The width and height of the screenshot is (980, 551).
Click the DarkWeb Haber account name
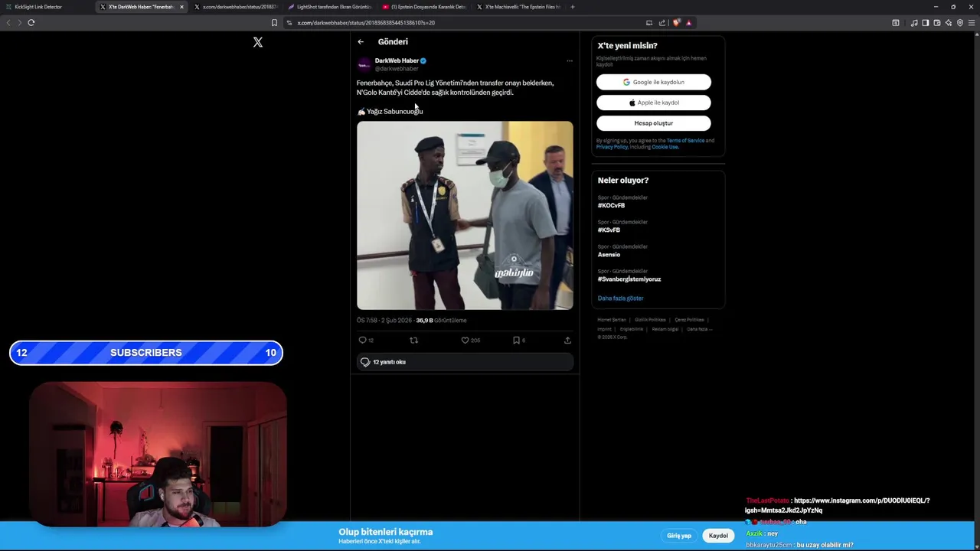click(x=397, y=60)
